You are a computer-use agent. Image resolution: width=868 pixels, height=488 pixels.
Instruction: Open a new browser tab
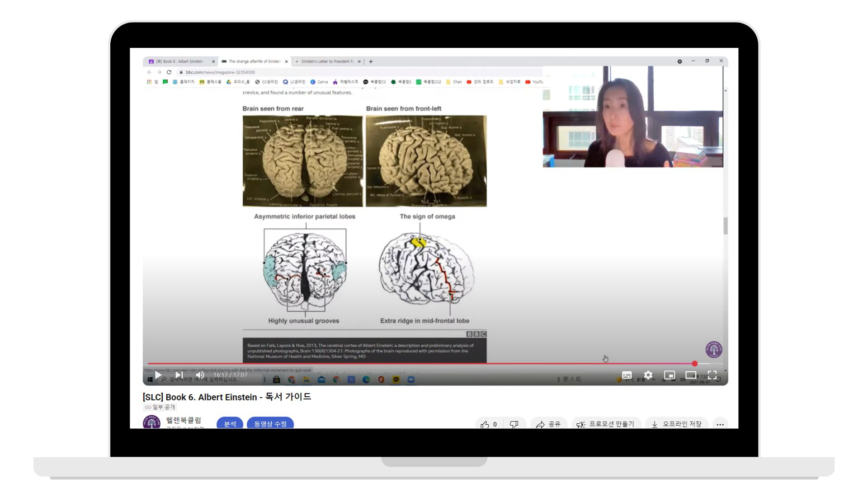(371, 61)
